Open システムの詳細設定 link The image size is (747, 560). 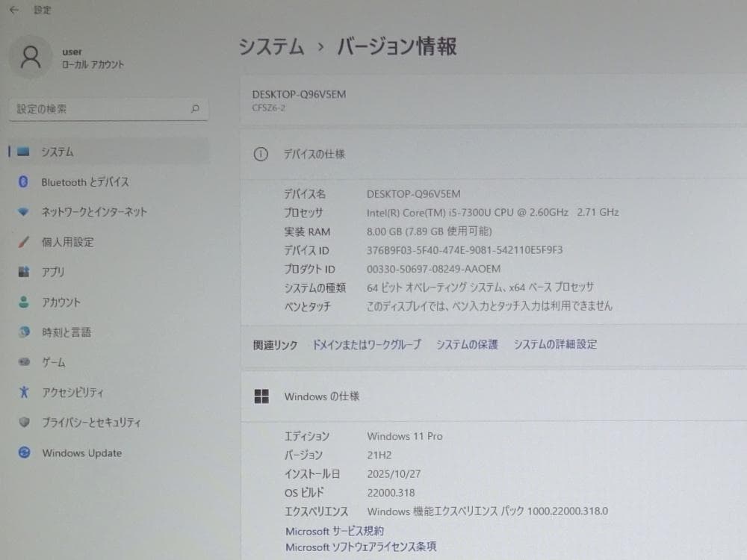pyautogui.click(x=555, y=344)
